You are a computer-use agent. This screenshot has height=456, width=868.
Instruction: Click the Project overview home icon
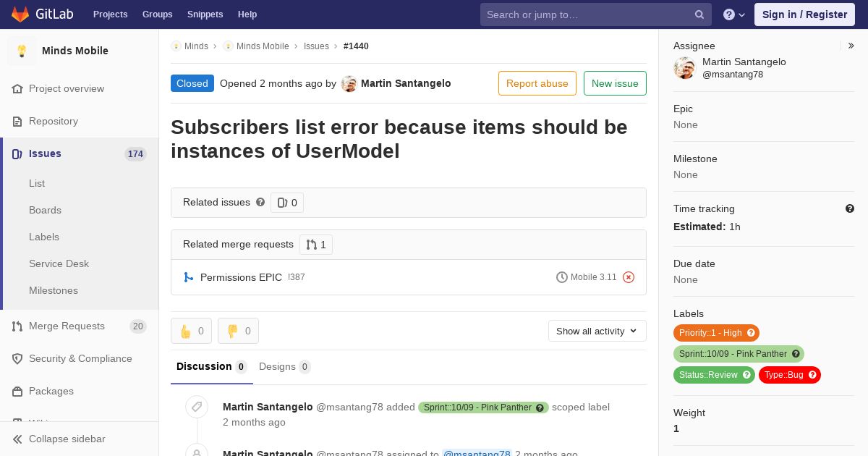(x=17, y=89)
